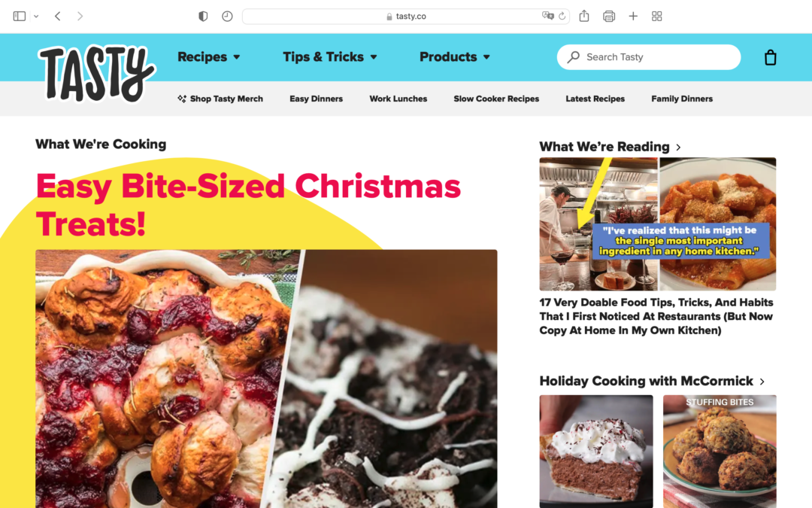812x508 pixels.
Task: Select Easy Dinners in the sub-navigation
Action: click(x=316, y=99)
